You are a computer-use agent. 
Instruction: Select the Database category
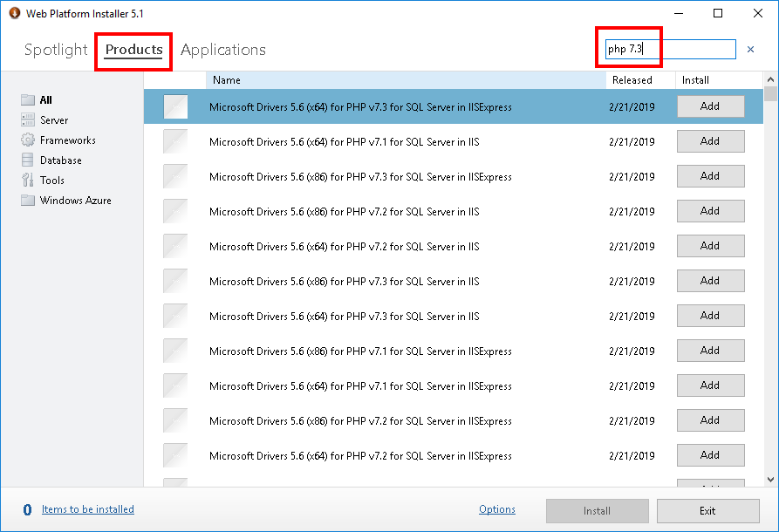60,160
